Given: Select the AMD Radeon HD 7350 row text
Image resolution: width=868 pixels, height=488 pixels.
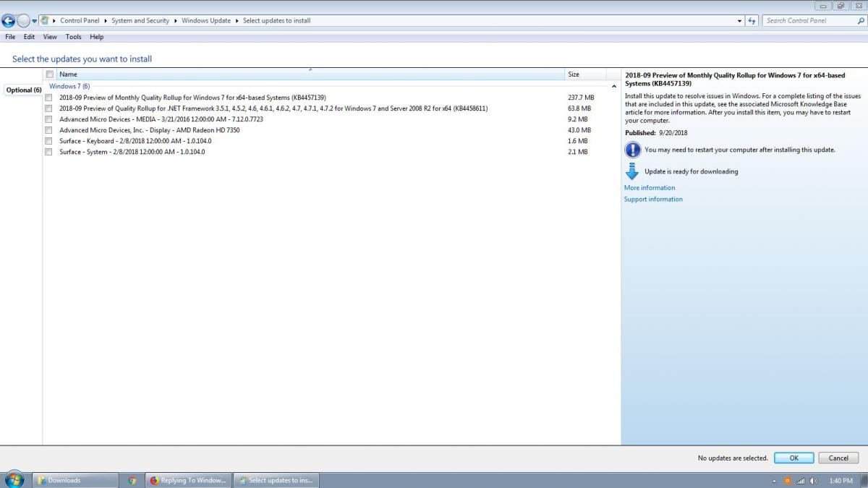Looking at the screenshot, I should pos(150,130).
